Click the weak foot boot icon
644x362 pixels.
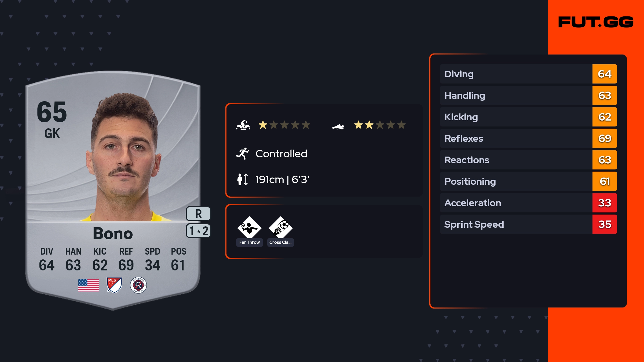pyautogui.click(x=338, y=126)
